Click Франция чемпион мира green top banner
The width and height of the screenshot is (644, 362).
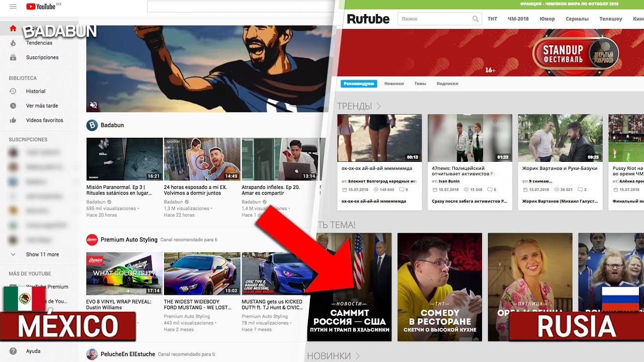[491, 4]
